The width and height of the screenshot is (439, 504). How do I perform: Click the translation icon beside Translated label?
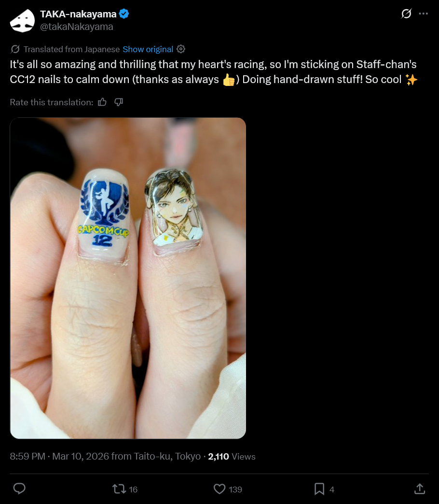15,49
